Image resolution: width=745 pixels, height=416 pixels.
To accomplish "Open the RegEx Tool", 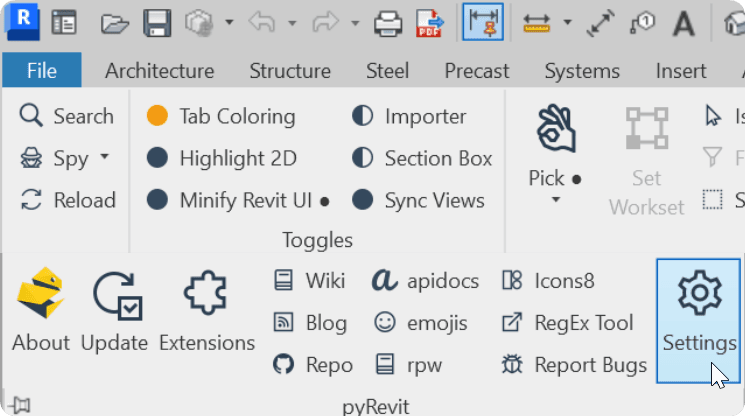I will coord(567,323).
